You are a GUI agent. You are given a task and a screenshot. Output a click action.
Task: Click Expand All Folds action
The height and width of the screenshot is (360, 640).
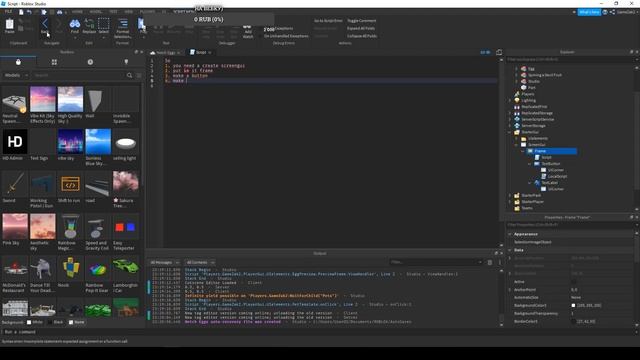coord(361,28)
